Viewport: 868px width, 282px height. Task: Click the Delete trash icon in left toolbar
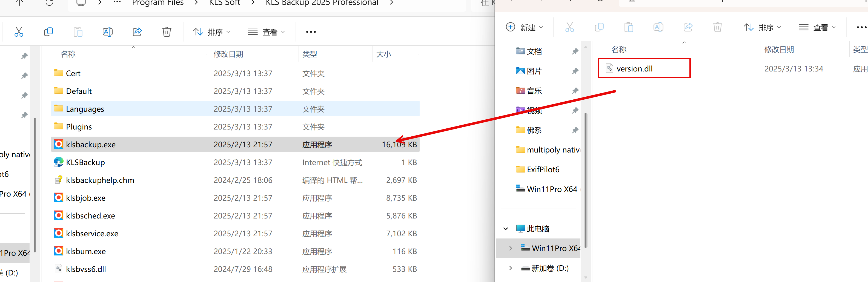[167, 32]
